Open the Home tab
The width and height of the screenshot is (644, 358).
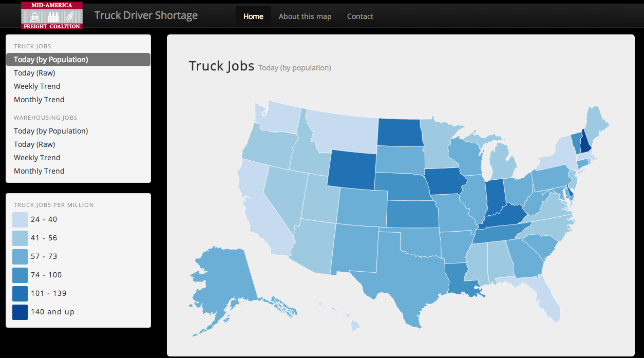coord(253,16)
